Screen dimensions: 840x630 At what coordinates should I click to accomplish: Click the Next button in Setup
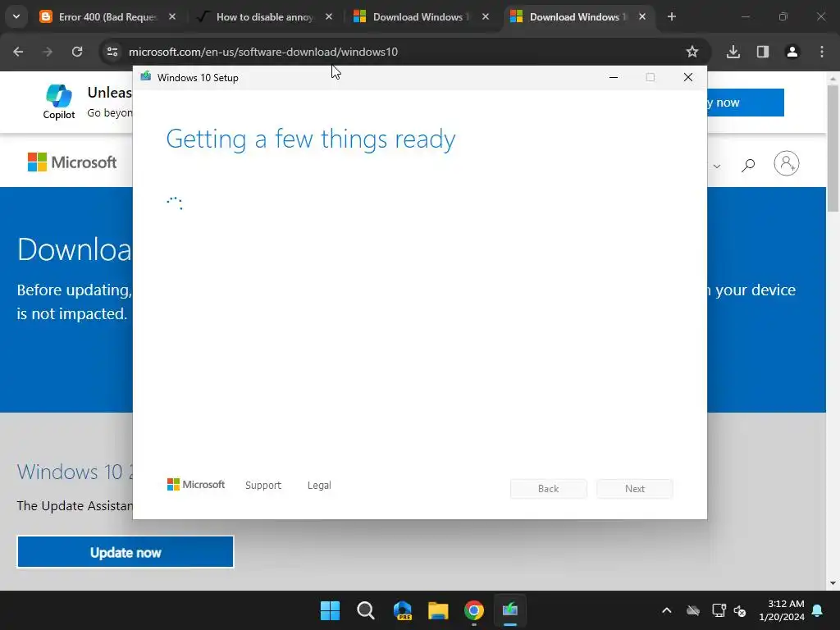point(635,489)
